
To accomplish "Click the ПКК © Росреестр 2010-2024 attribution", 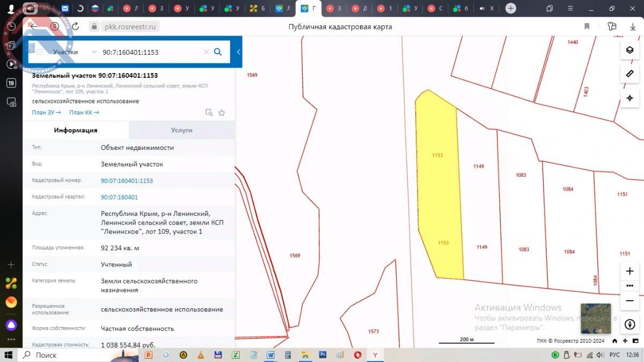I will point(570,341).
